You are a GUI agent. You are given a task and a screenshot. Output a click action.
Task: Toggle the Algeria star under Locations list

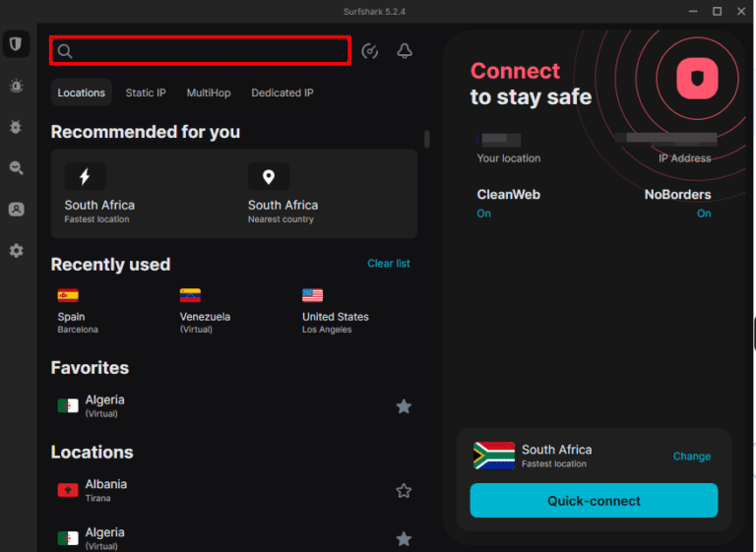pos(404,538)
